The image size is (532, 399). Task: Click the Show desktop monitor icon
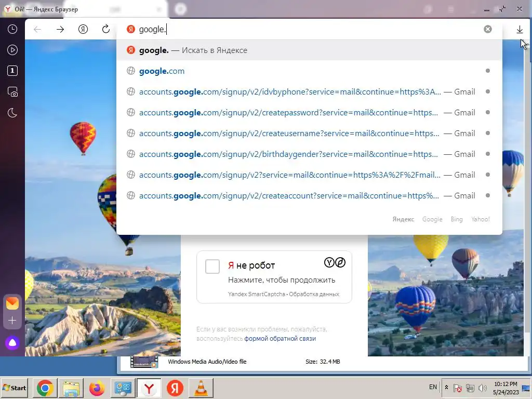point(526,388)
